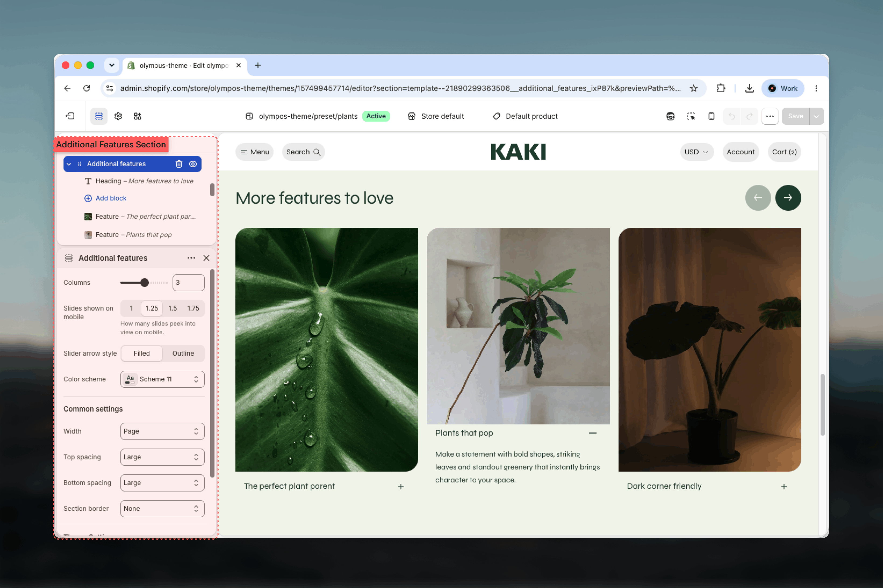Collapse the Additional features tree row

tap(69, 164)
